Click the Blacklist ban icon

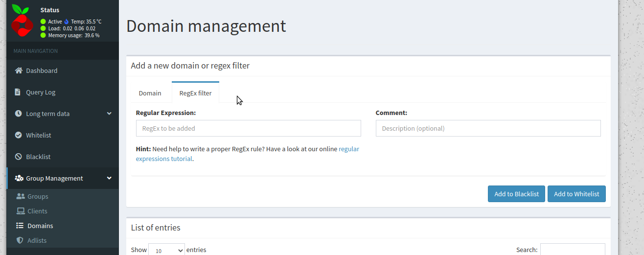point(18,157)
